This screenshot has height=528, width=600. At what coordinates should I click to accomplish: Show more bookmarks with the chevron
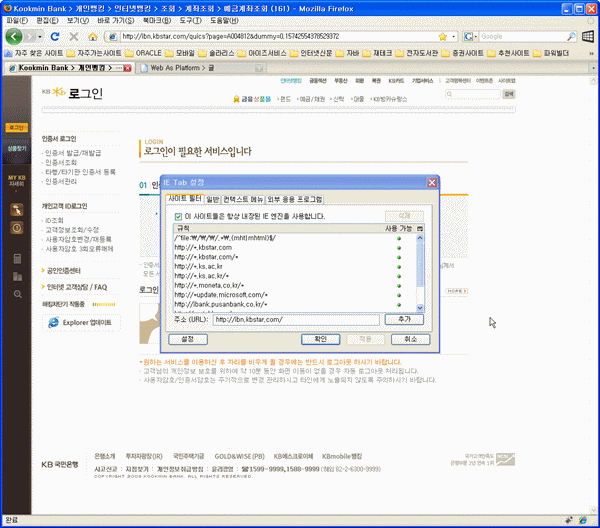pos(591,53)
